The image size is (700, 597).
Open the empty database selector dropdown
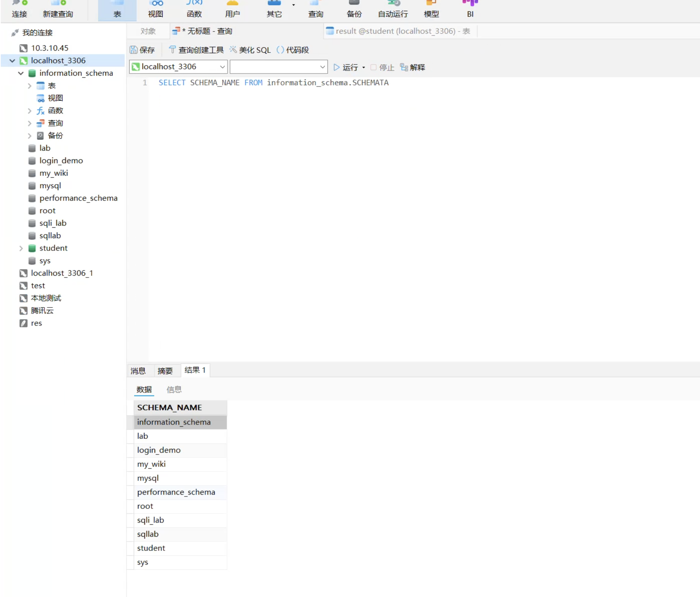pos(278,67)
